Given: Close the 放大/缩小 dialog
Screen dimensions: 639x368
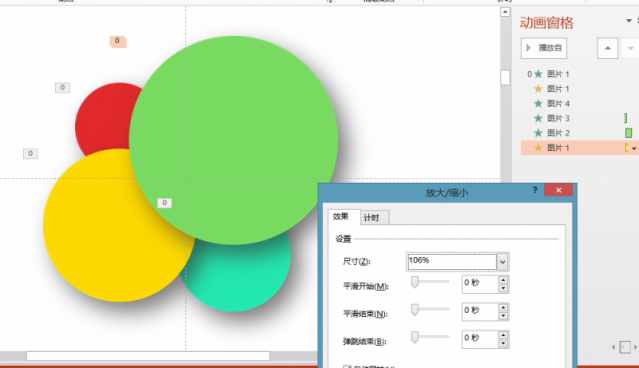Looking at the screenshot, I should (x=558, y=190).
